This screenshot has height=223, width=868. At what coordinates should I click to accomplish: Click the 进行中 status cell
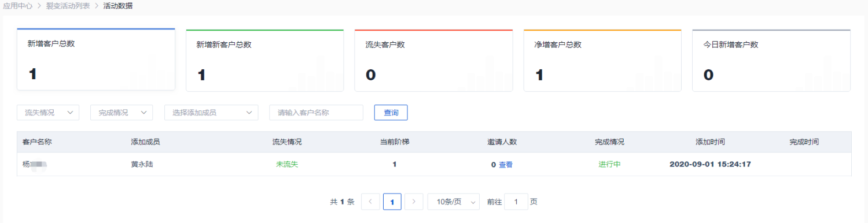coord(609,165)
